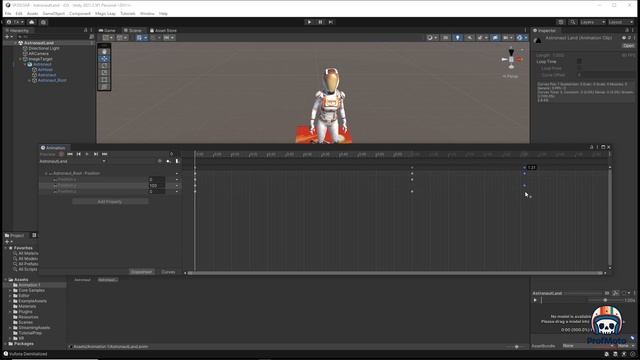640x360 pixels.
Task: Select the Scale tool in the Scene toolbar
Action: click(x=104, y=73)
